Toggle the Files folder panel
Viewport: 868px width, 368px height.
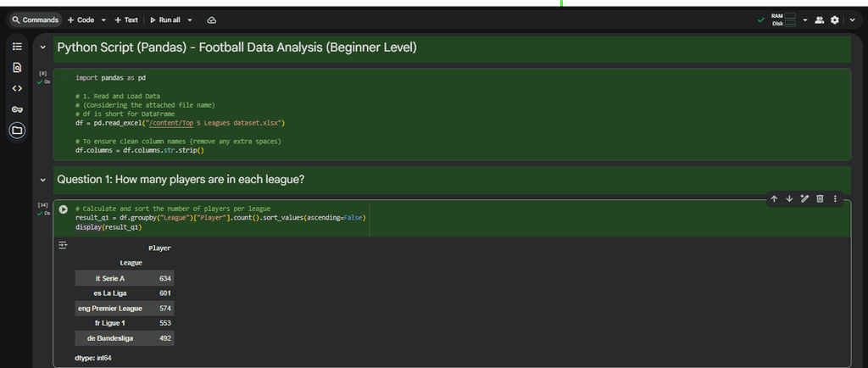tap(17, 131)
